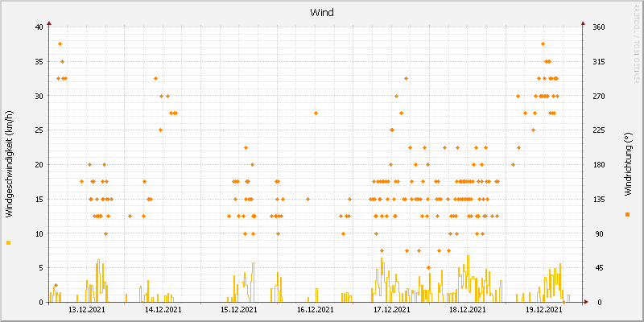644x322 pixels.
Task: Click the chart title 'Wind'
Action: tap(322, 12)
